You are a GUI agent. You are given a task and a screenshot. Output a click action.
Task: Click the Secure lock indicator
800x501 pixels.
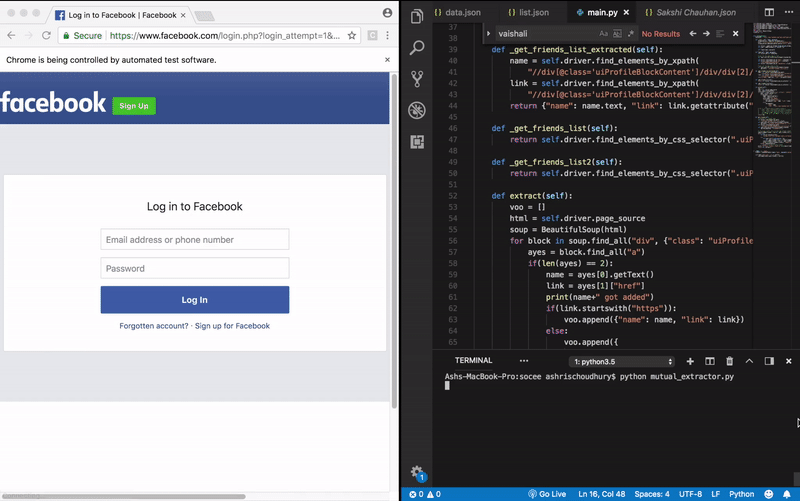[82, 36]
